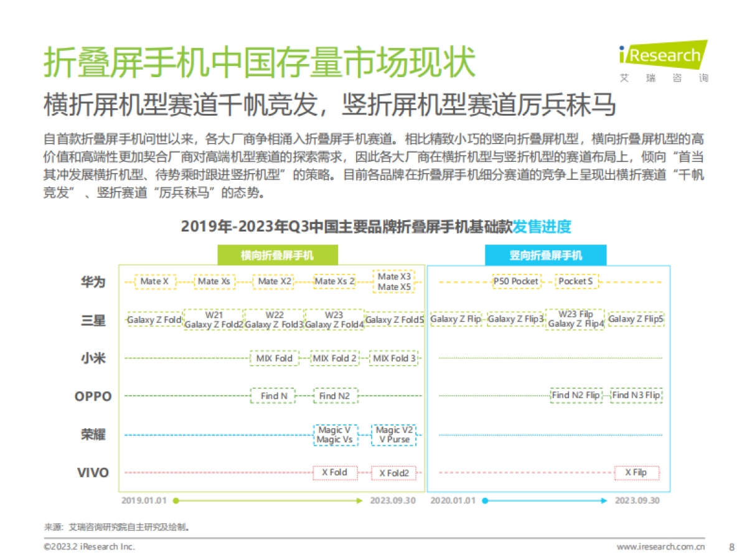Click the X Fold2 label for VIVO
This screenshot has height=560, width=747.
tap(395, 473)
